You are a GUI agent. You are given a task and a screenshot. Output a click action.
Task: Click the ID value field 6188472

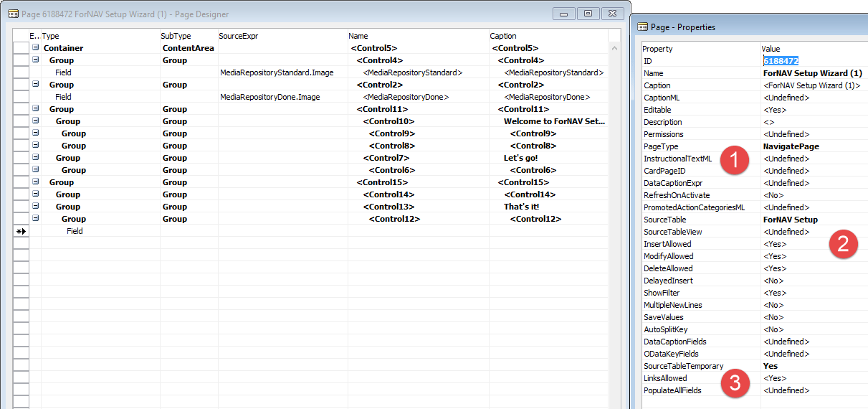[x=781, y=61]
